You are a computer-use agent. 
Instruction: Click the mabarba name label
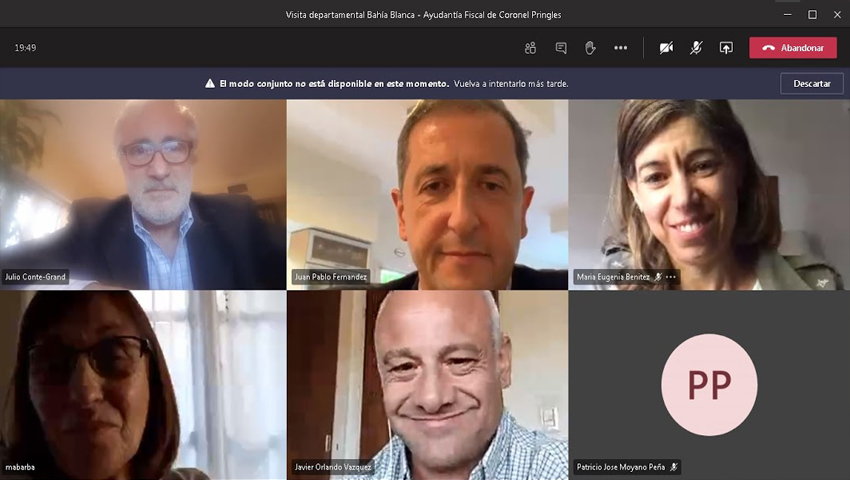pyautogui.click(x=20, y=467)
